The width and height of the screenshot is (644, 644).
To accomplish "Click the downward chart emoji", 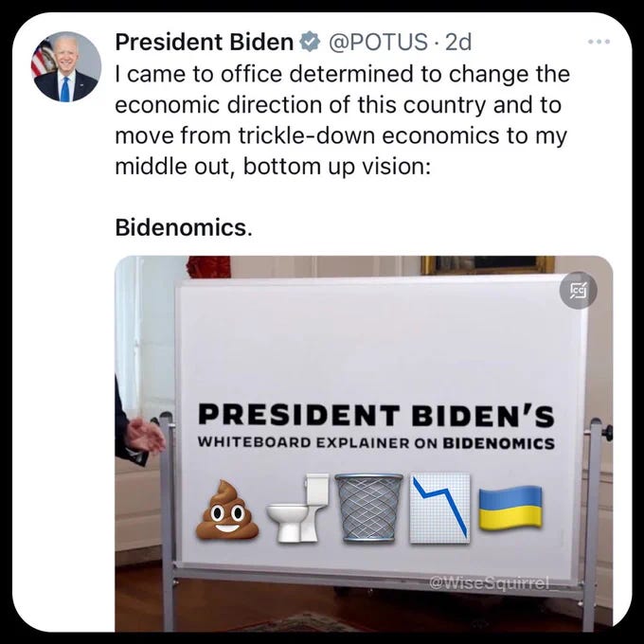I will (x=439, y=508).
